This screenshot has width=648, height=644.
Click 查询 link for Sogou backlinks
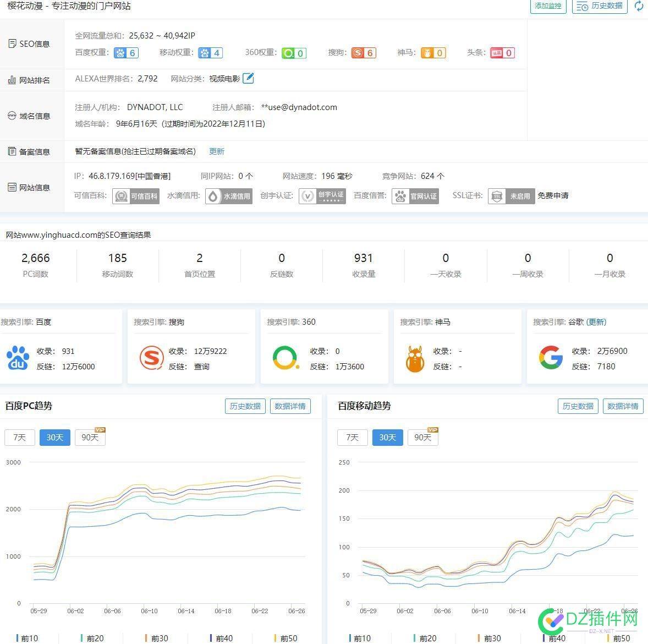tap(202, 367)
